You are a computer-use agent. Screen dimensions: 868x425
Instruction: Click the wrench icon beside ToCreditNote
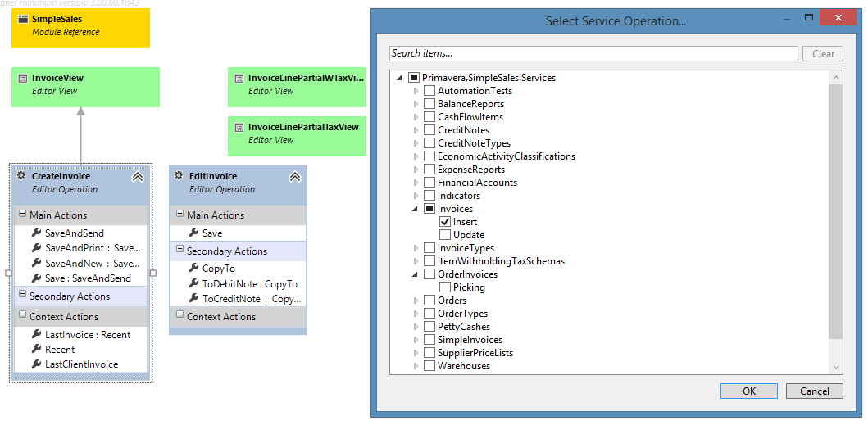coord(193,298)
